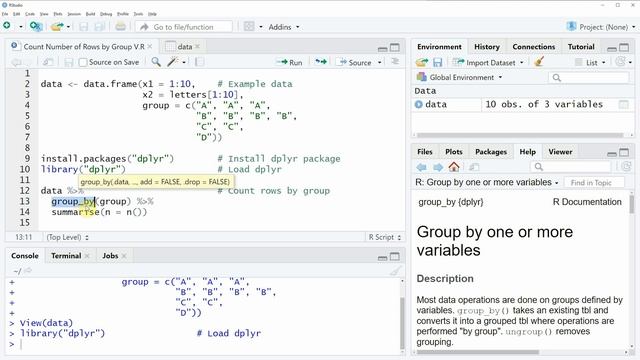Image resolution: width=640 pixels, height=360 pixels.
Task: Click the New File icon
Action: coord(7,26)
